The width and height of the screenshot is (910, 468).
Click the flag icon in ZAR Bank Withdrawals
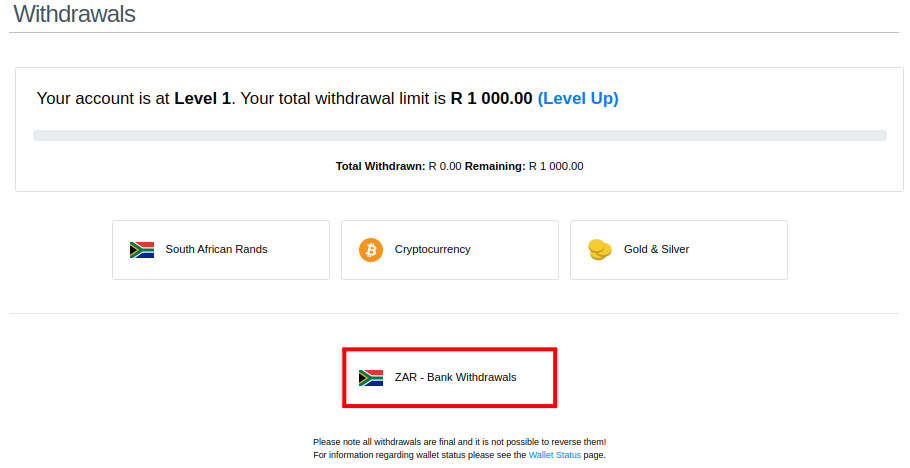371,378
